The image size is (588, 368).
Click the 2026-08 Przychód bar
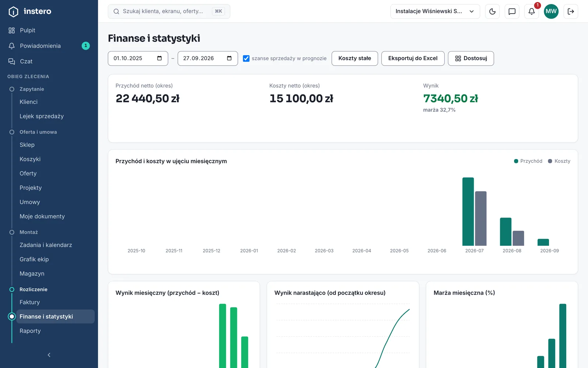tap(506, 232)
